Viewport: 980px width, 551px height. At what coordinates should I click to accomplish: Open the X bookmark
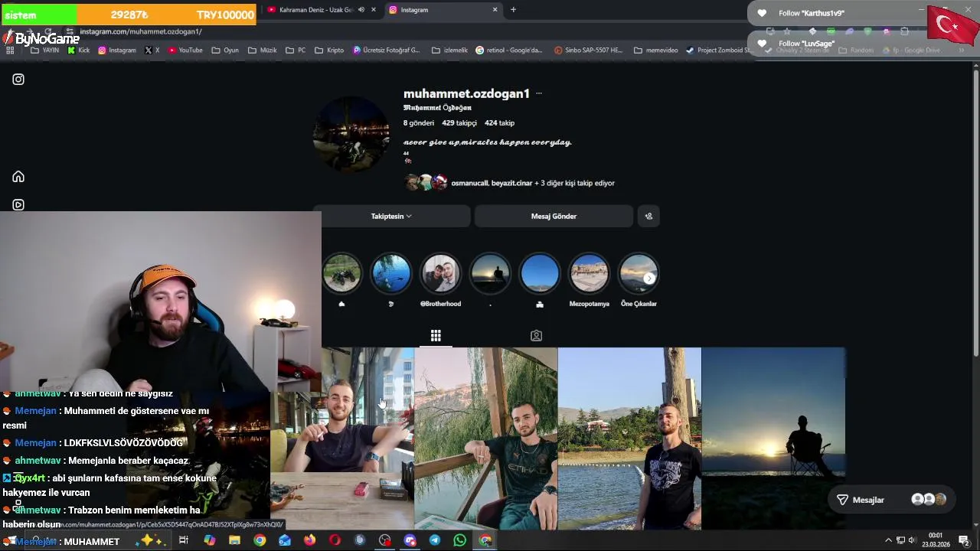152,51
